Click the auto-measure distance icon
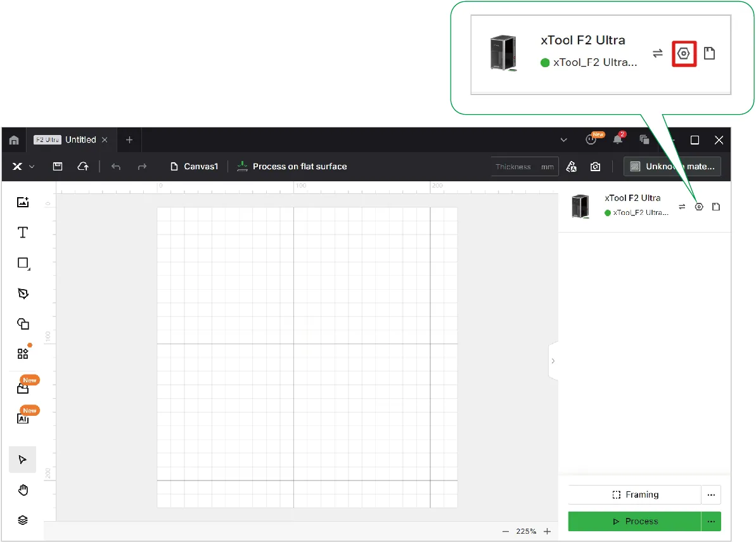The height and width of the screenshot is (542, 756). click(x=572, y=166)
